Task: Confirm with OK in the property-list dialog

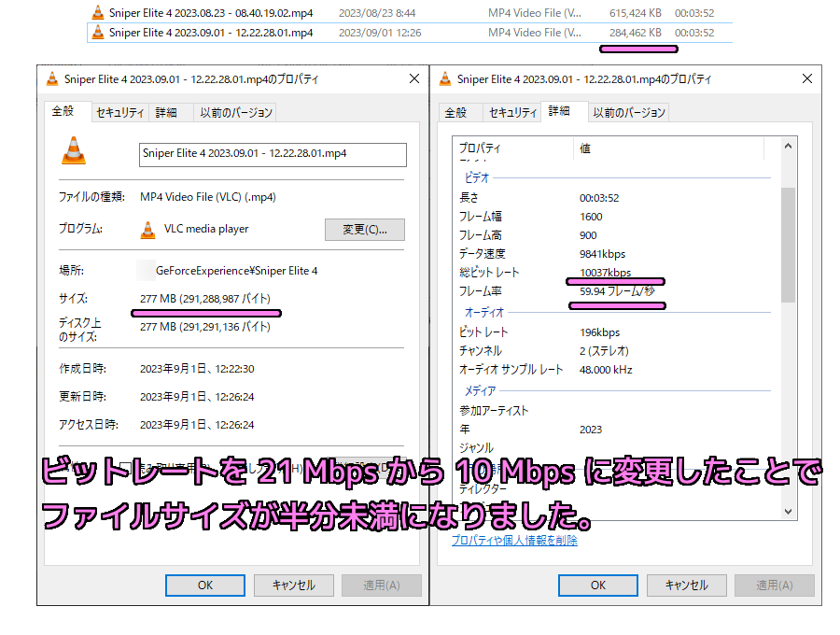Action: [598, 586]
